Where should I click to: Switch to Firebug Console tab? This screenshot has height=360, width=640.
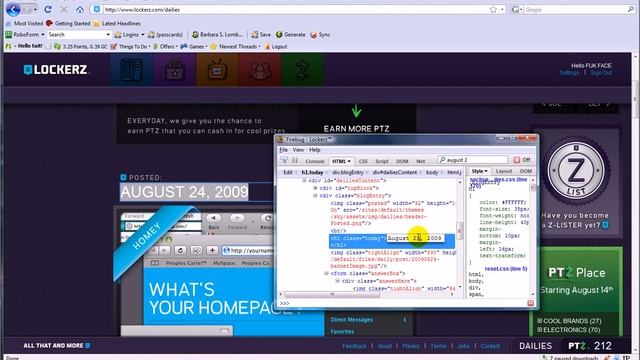pyautogui.click(x=315, y=161)
